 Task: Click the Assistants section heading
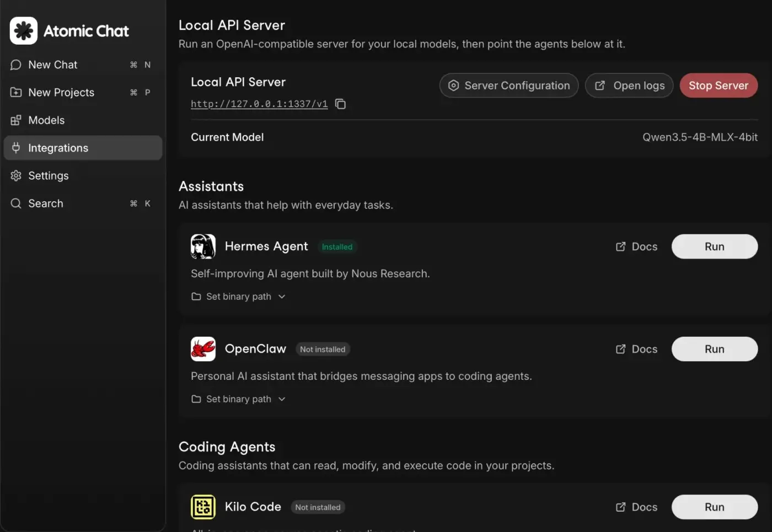[x=211, y=186]
